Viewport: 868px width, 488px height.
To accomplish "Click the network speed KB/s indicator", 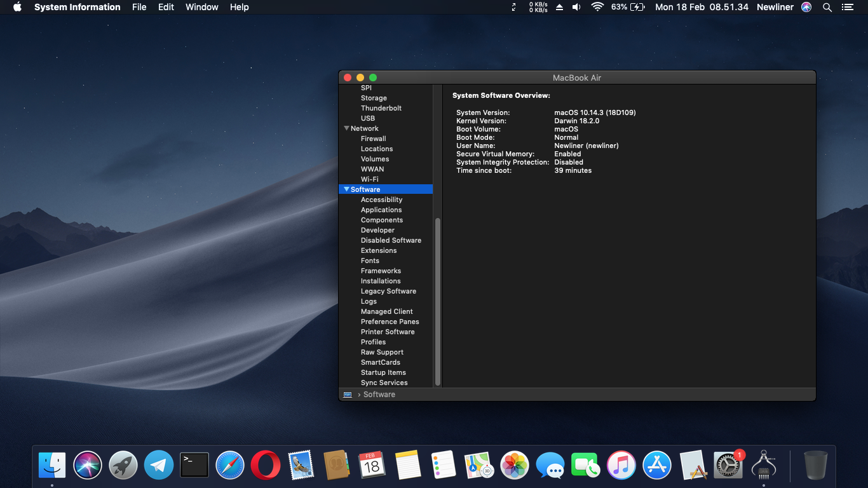I will click(x=538, y=7).
